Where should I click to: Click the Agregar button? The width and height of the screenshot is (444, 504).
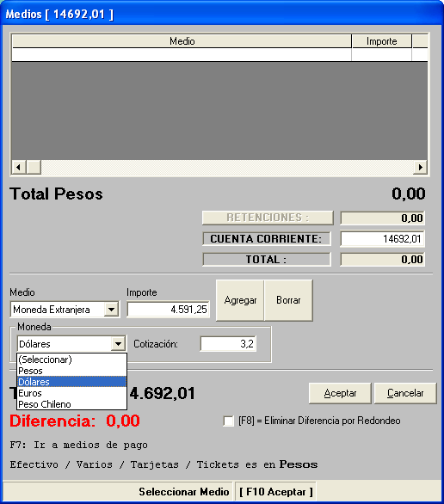coord(240,300)
